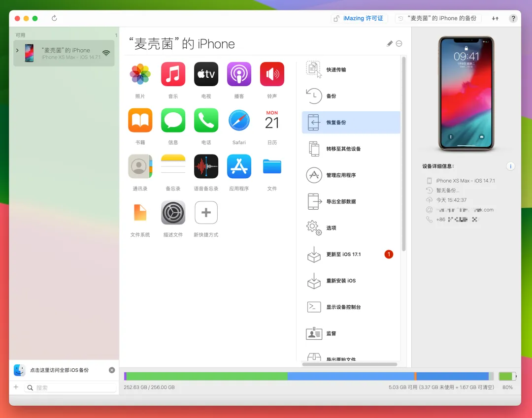Open the 文件 Files folder icon
Viewport: 532px width, 418px height.
272,166
